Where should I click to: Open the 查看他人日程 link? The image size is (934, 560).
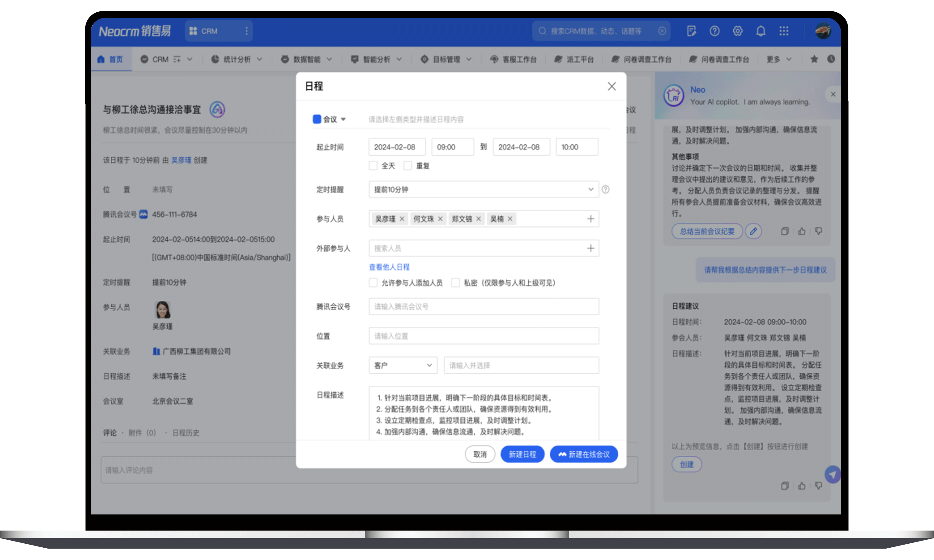pos(389,267)
